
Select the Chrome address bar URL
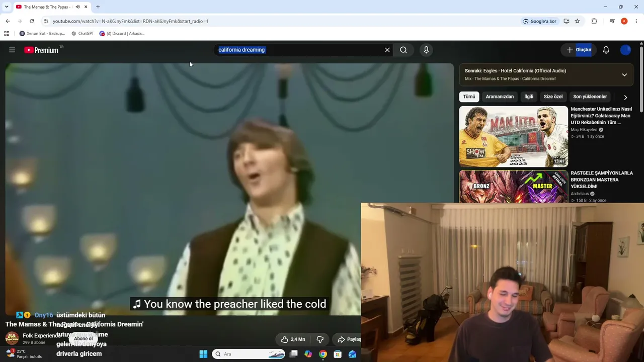click(x=131, y=21)
